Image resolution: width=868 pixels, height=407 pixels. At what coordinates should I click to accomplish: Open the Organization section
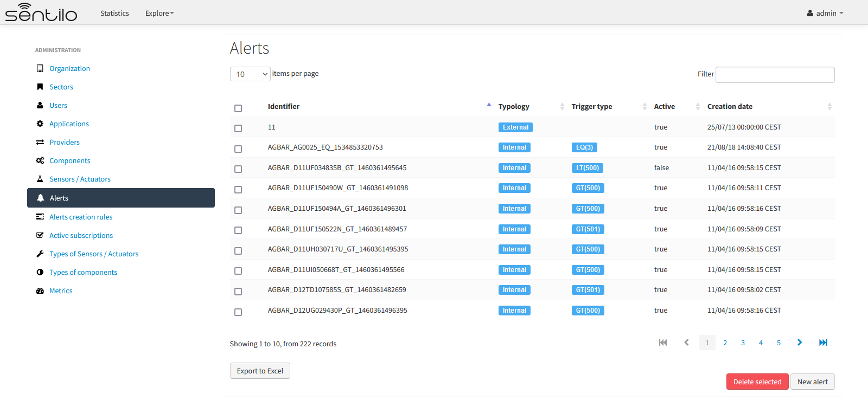tap(69, 68)
